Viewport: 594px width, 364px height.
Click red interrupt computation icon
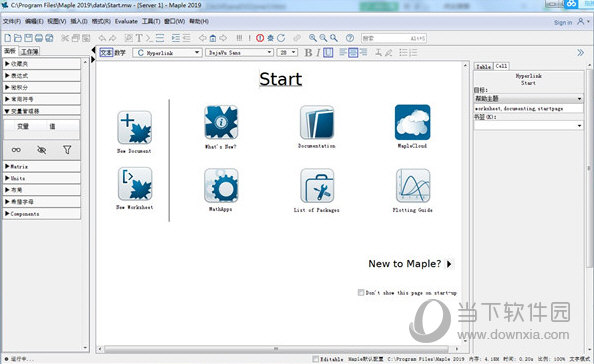(260, 38)
